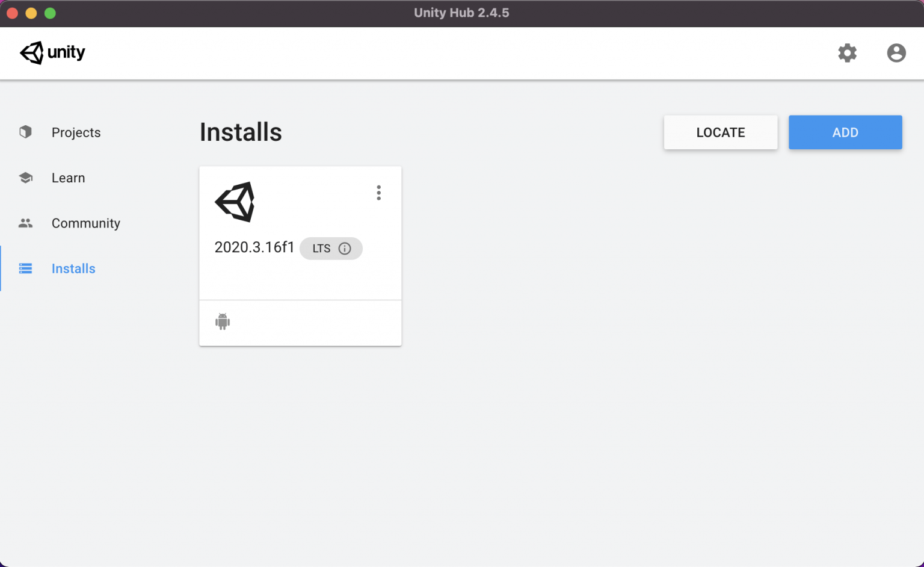Viewport: 924px width, 567px height.
Task: Open the Learn section
Action: point(68,178)
